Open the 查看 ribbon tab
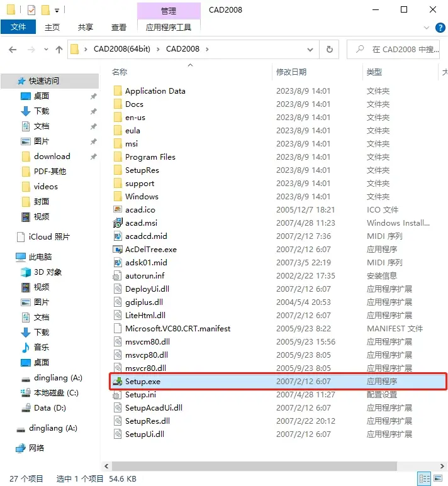Image resolution: width=448 pixels, height=486 pixels. 119,27
